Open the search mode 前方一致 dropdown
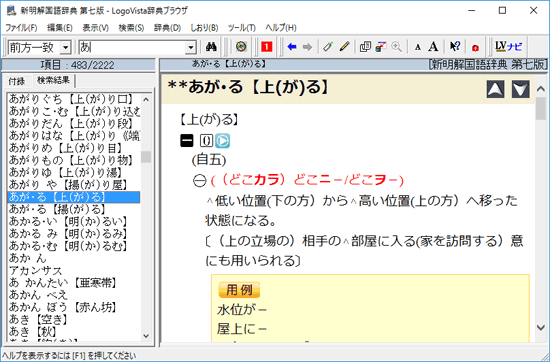Viewport: 550px width, 362px height. (x=65, y=47)
